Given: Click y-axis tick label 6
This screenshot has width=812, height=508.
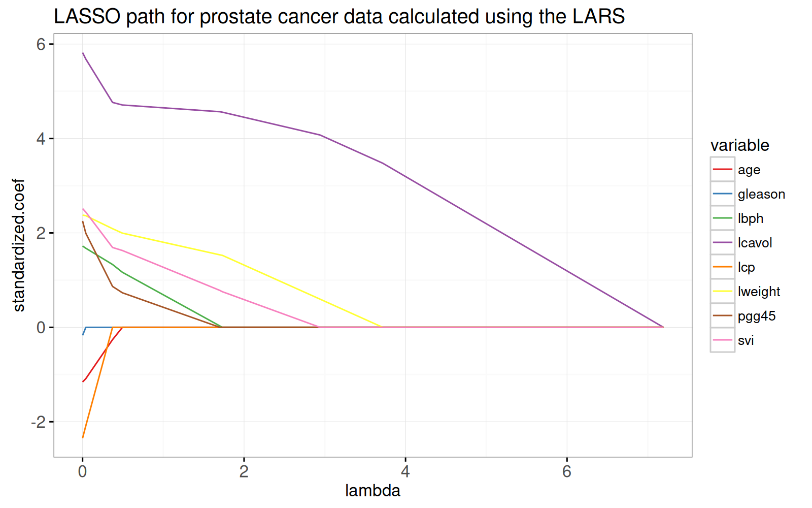Looking at the screenshot, I should point(41,45).
